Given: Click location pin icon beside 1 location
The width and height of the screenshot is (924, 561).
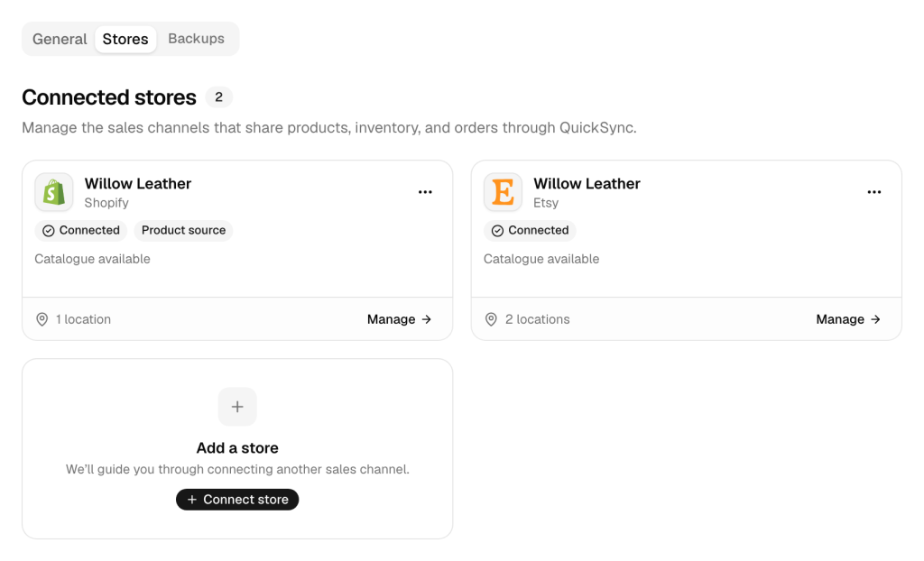Looking at the screenshot, I should coord(42,319).
